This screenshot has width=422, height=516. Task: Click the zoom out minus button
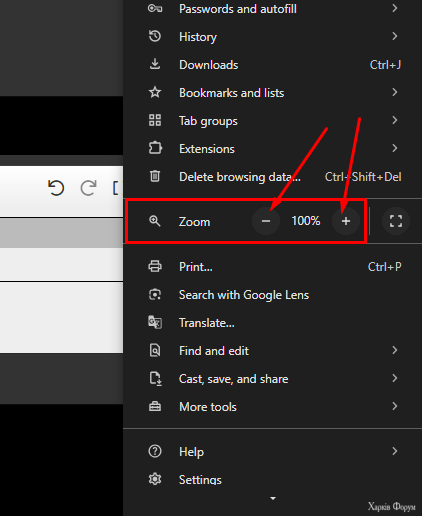tap(266, 221)
